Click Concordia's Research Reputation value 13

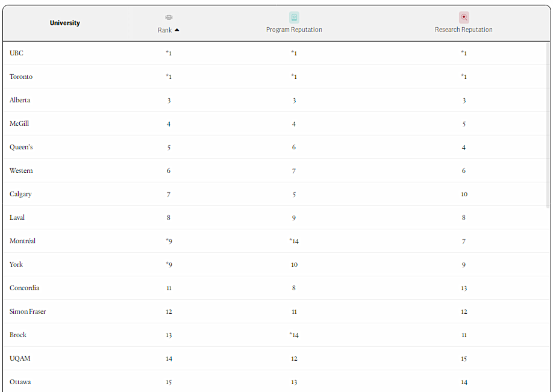464,288
